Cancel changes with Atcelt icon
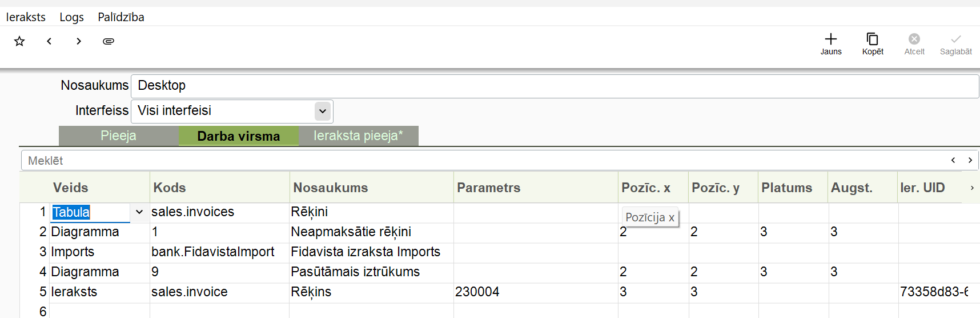 [x=914, y=43]
